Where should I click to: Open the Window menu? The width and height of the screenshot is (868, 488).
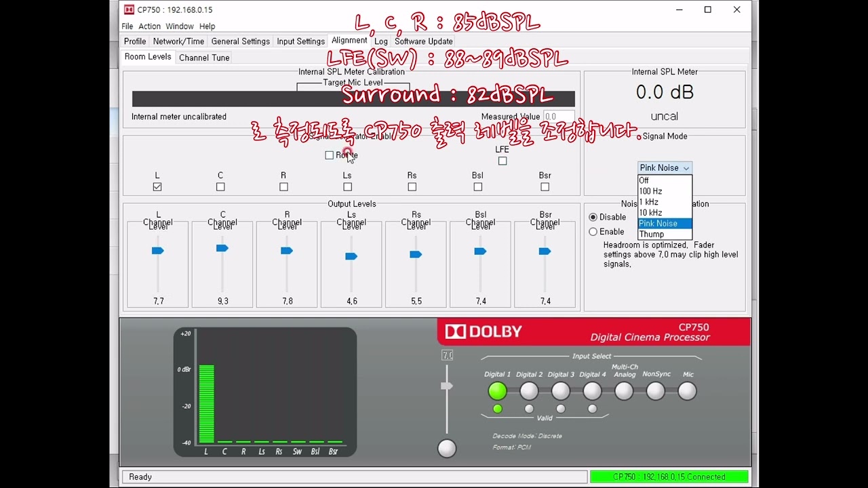coord(180,26)
